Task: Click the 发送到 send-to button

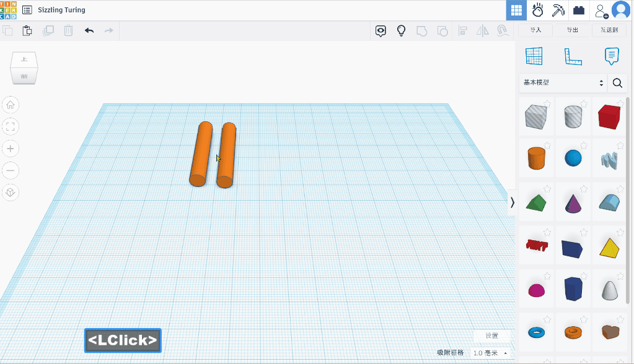Action: tap(609, 30)
